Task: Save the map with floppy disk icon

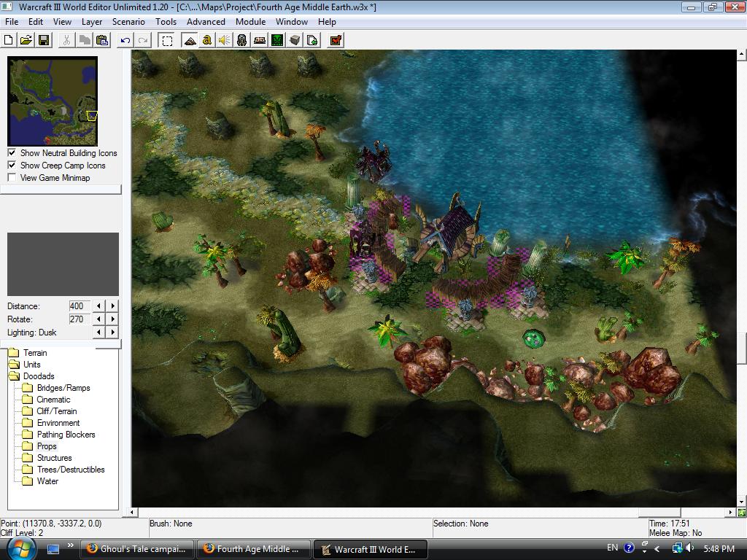Action: pos(44,41)
